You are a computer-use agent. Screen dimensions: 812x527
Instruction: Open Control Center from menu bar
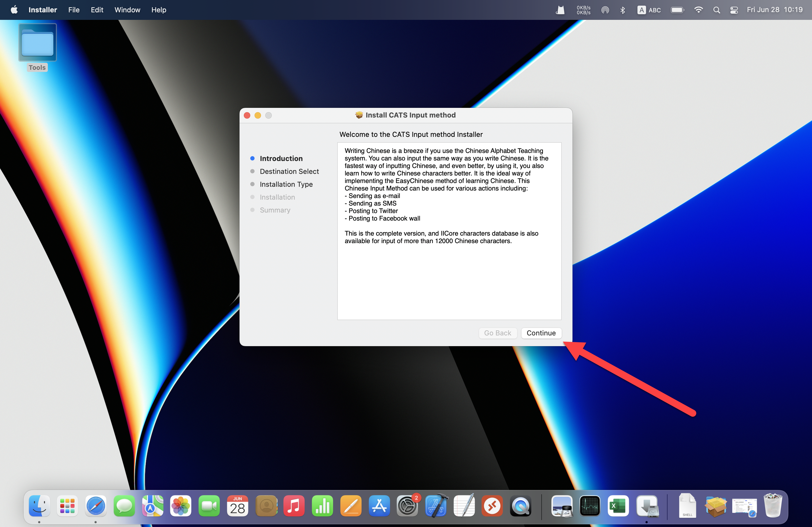tap(734, 10)
